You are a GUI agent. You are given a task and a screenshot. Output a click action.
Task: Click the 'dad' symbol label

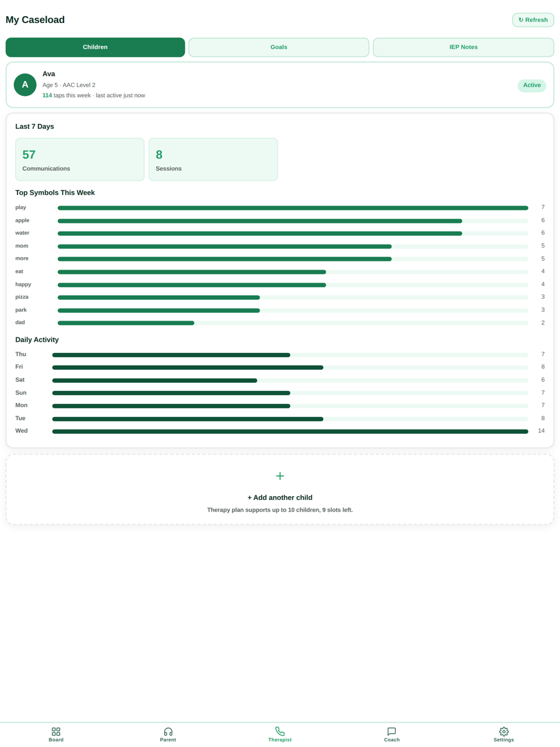[x=20, y=322]
